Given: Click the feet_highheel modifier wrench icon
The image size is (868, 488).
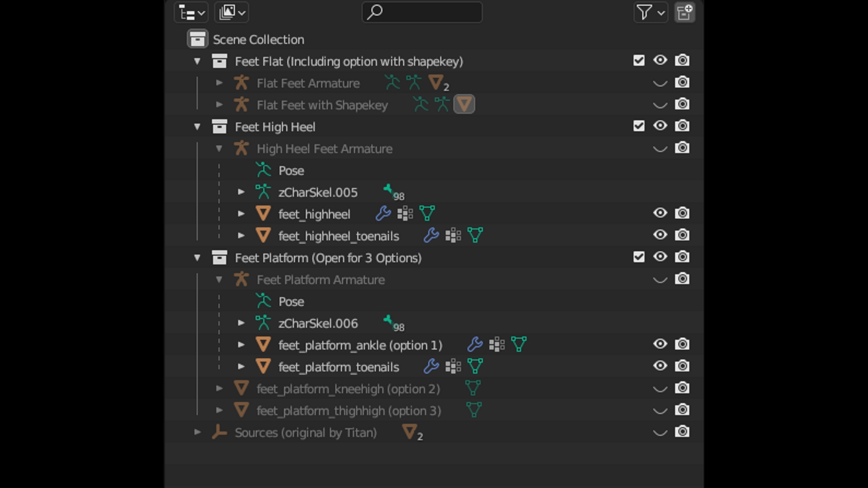Looking at the screenshot, I should pos(383,213).
